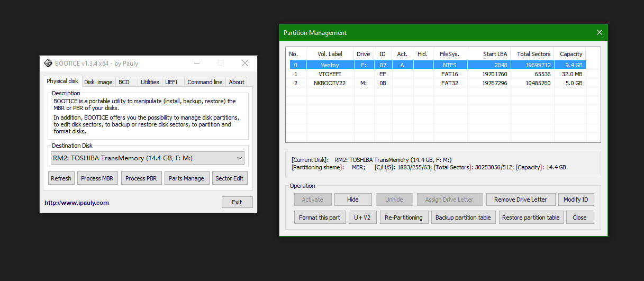Viewport: 644px width, 281px height.
Task: Click the 9.4 GB capacity cell
Action: (570, 65)
